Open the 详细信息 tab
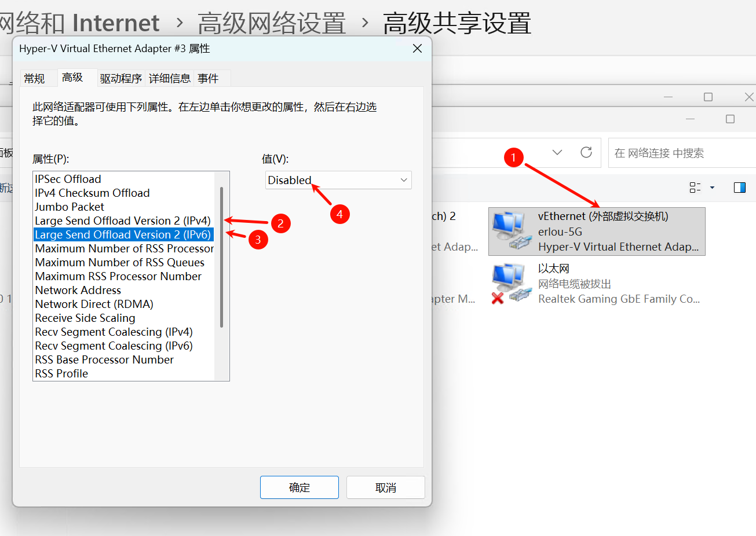The width and height of the screenshot is (756, 536). click(x=170, y=79)
